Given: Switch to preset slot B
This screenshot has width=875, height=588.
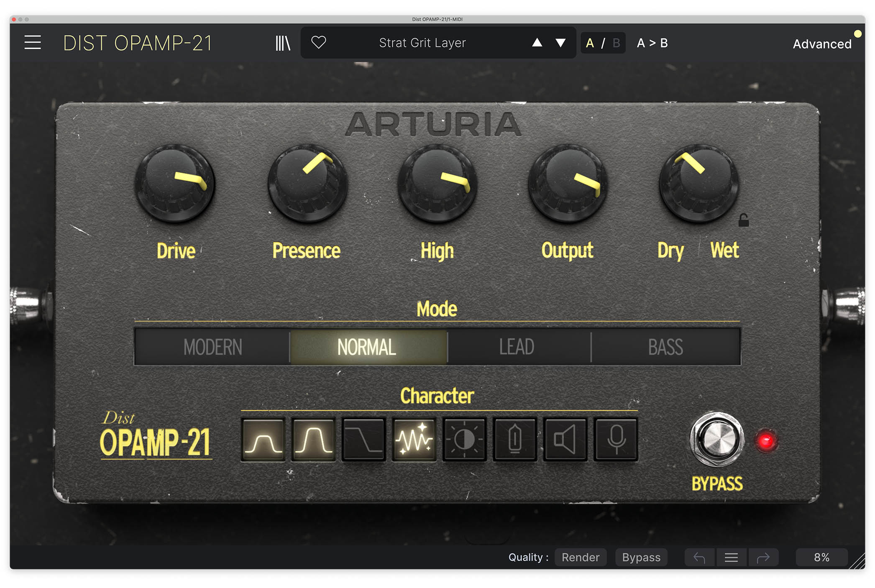Looking at the screenshot, I should pyautogui.click(x=616, y=43).
